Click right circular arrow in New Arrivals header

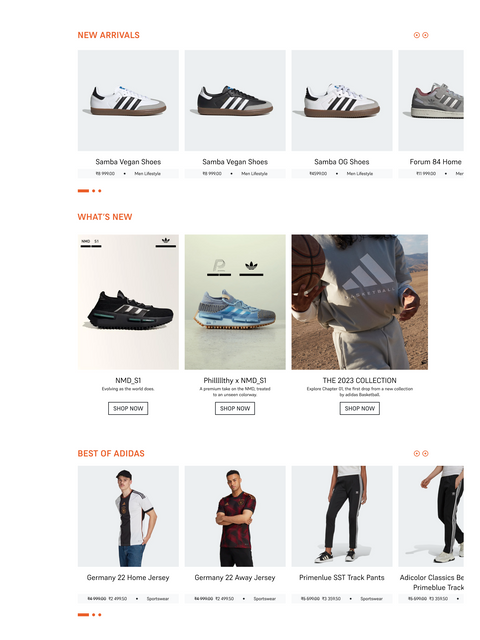pyautogui.click(x=425, y=35)
